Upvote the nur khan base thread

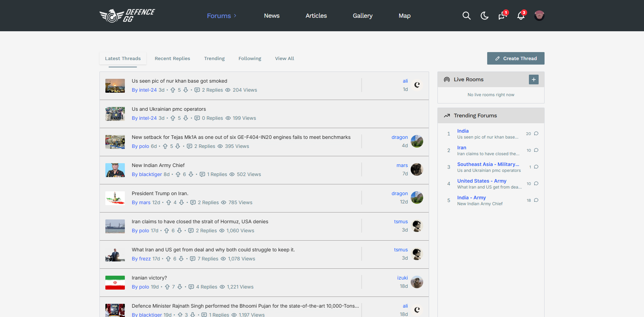pyautogui.click(x=173, y=90)
